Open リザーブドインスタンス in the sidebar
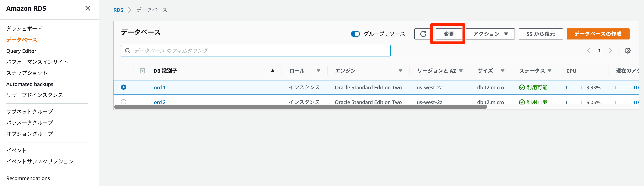This screenshot has height=186, width=644. (35, 95)
